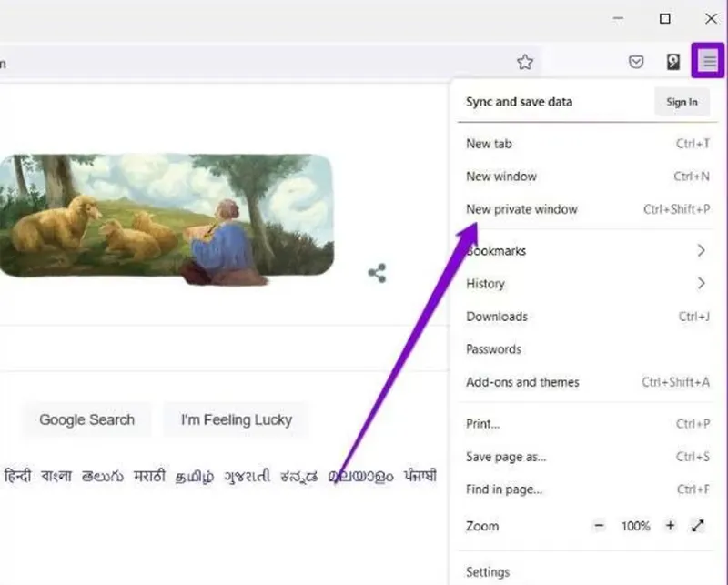The height and width of the screenshot is (585, 728).
Task: Open the Firefox hamburger menu
Action: point(710,61)
